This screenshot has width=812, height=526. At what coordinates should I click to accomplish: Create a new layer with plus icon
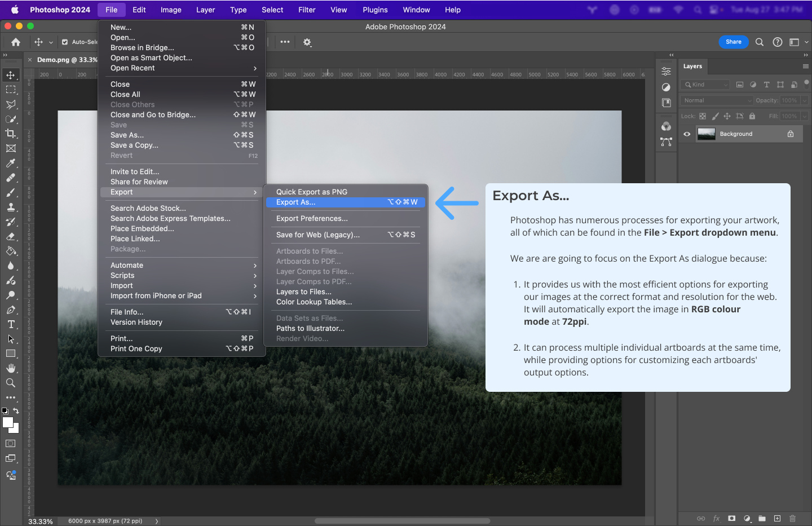point(777,518)
